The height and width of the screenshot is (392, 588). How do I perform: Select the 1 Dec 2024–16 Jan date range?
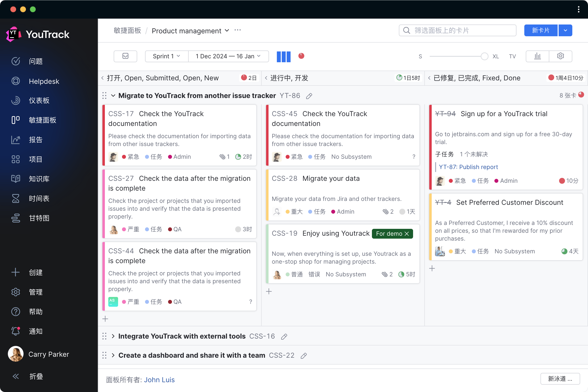click(x=227, y=56)
